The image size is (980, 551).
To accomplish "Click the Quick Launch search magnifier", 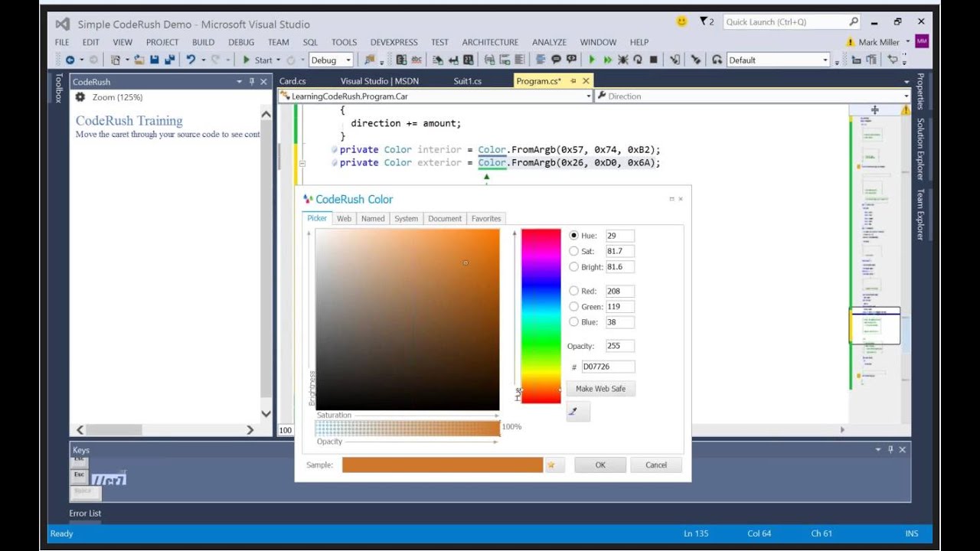I will [854, 21].
